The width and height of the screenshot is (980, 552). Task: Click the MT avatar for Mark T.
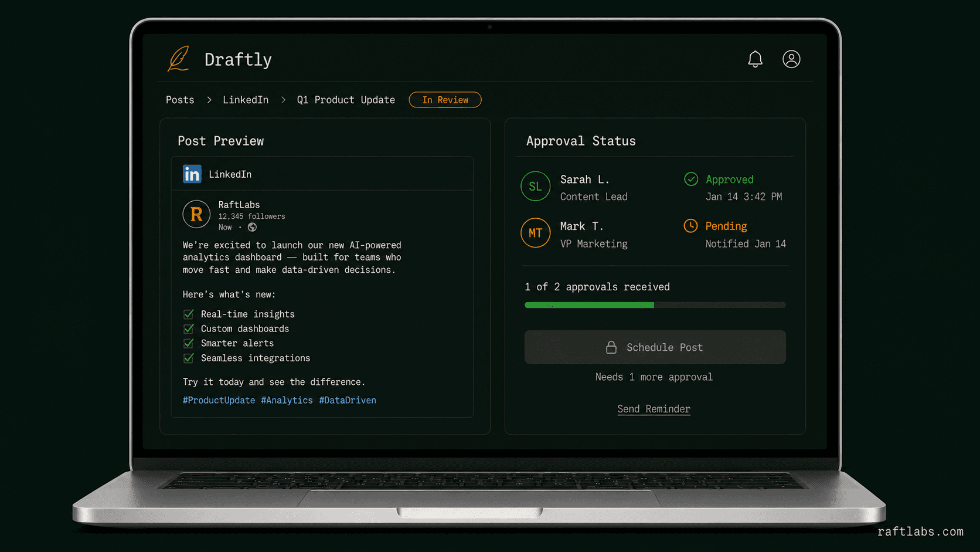(x=535, y=233)
